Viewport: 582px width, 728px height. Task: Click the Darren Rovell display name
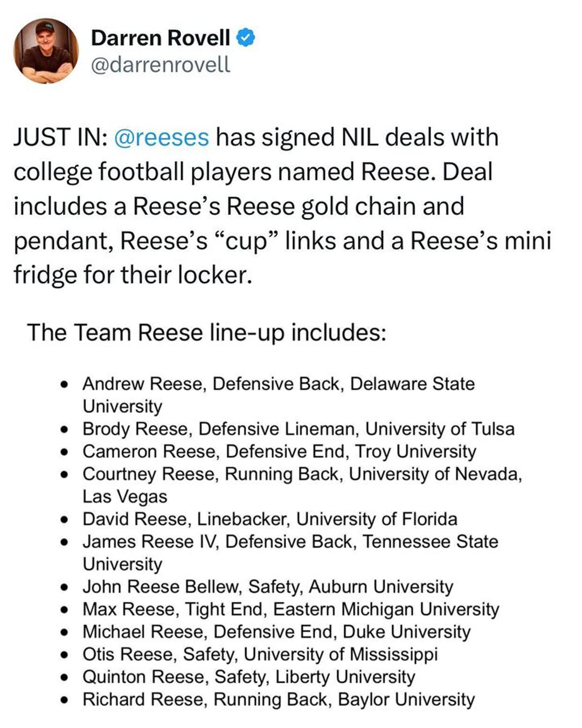161,38
